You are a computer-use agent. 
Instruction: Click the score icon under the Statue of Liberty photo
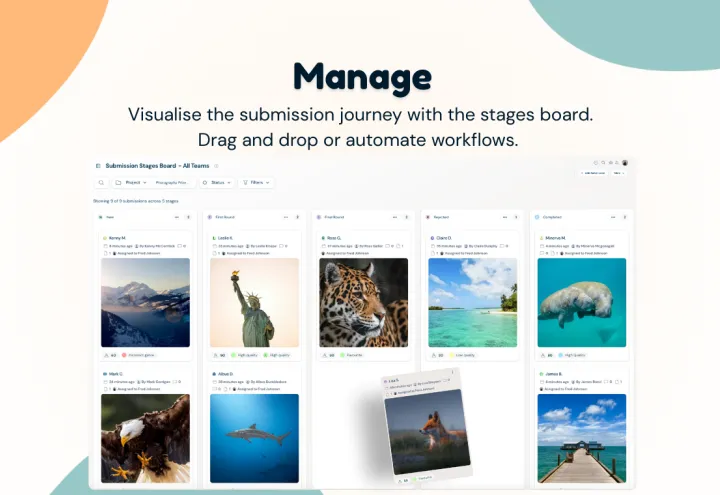[216, 355]
